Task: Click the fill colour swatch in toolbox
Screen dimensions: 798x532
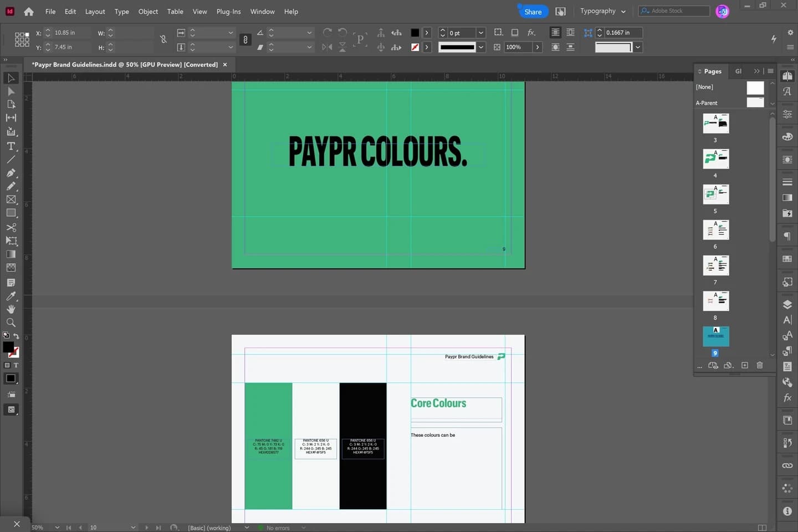Action: click(8, 347)
